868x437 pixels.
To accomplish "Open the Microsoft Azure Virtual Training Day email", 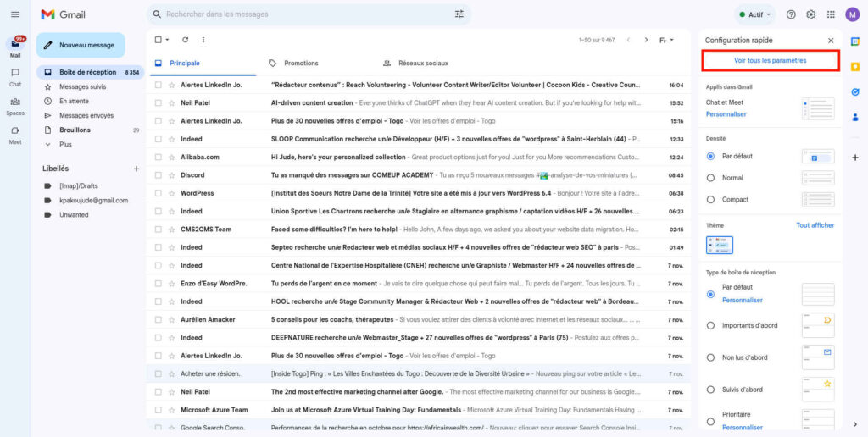I will click(x=419, y=410).
